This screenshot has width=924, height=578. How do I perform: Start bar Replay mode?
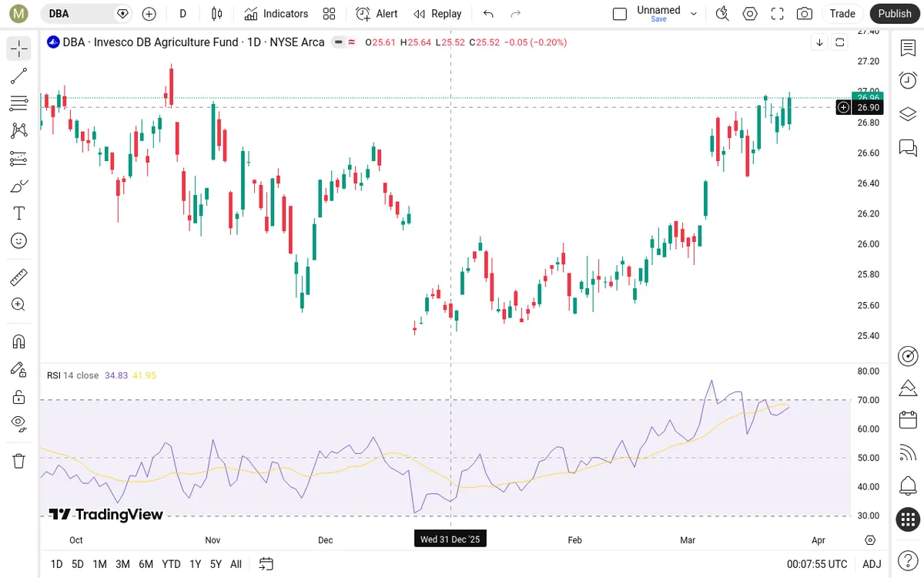click(437, 14)
